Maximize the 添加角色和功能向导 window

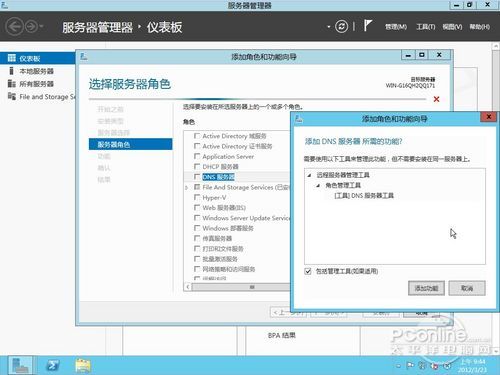tap(422, 55)
